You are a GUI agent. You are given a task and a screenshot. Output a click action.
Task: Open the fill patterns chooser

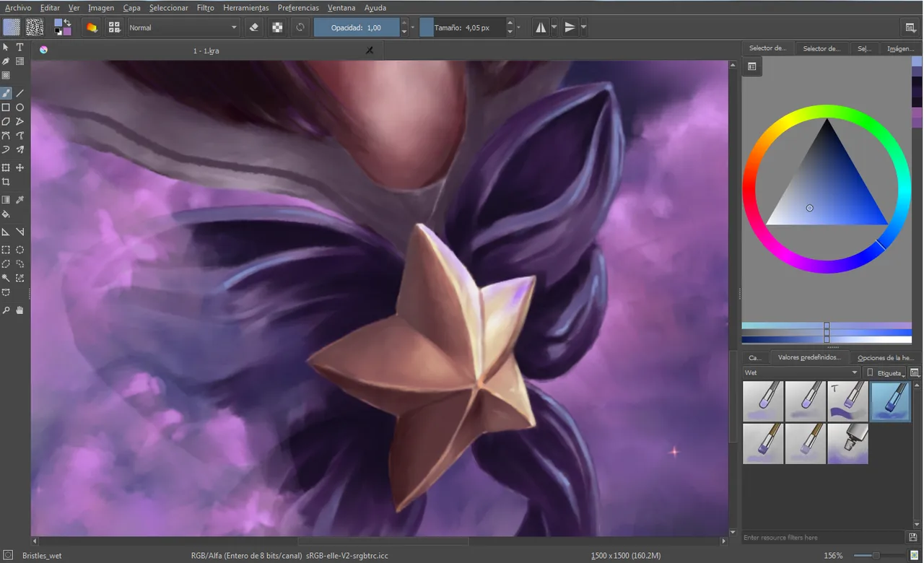(x=35, y=27)
